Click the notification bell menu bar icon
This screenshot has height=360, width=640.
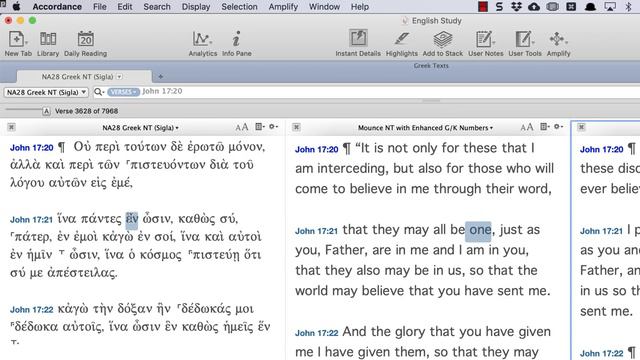tap(590, 7)
